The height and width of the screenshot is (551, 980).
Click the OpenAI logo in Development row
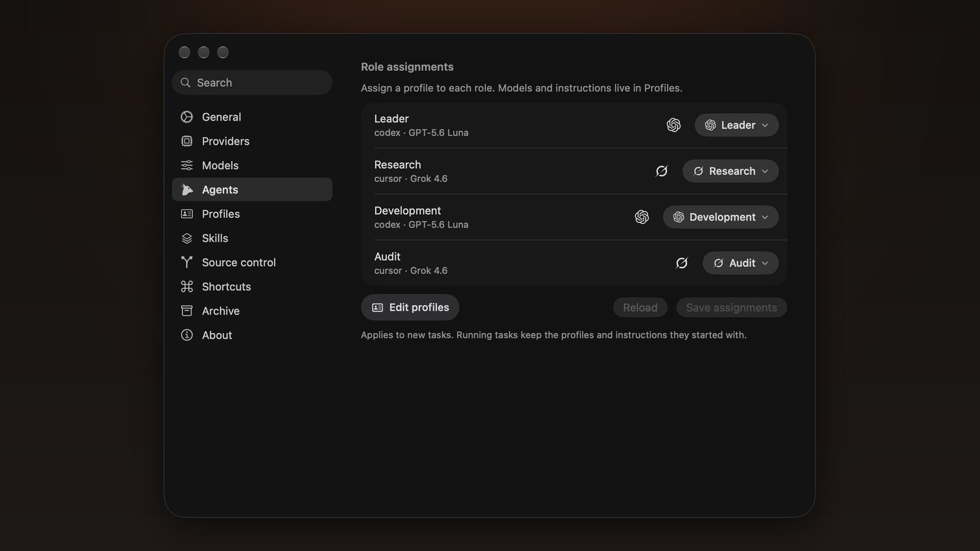coord(642,217)
